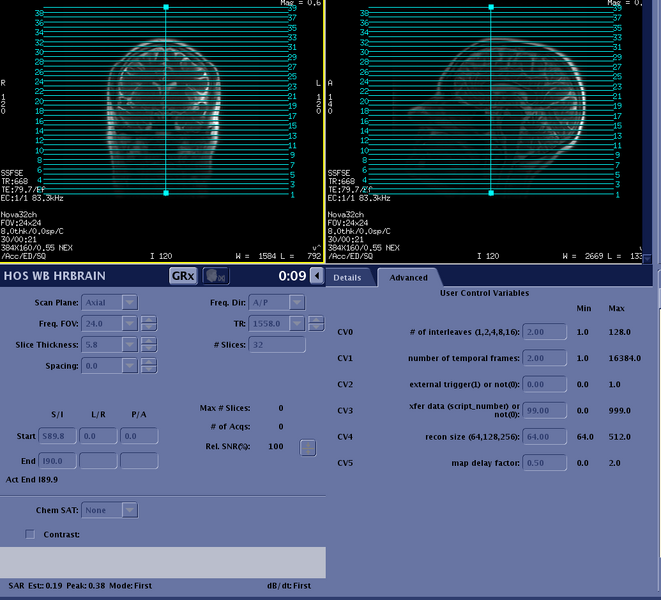Screen dimensions: 661x600
Task: Select bottom slice-line handle in coronal localizer
Action: click(166, 193)
